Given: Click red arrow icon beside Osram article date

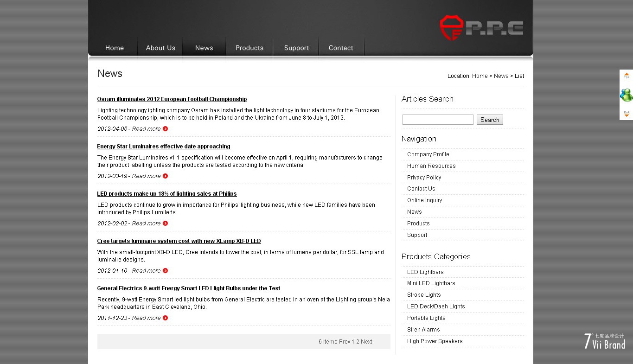Looking at the screenshot, I should point(166,129).
